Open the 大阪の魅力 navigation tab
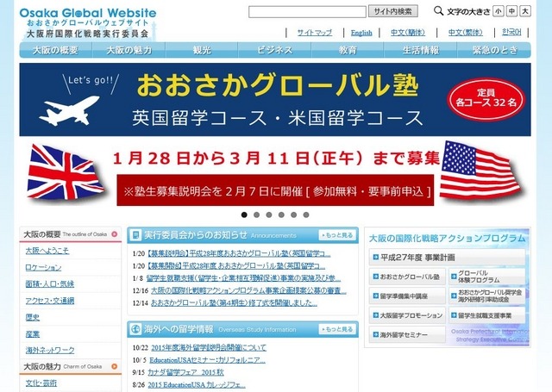The width and height of the screenshot is (552, 392). 129,50
